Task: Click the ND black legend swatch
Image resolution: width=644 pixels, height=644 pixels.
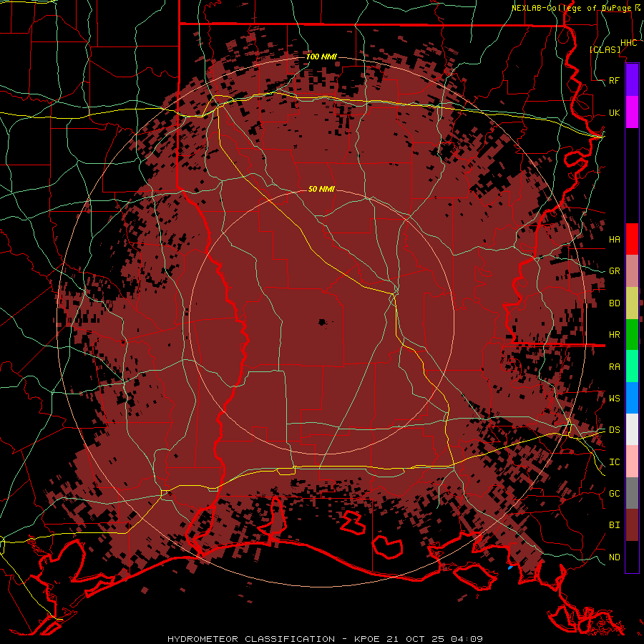Action: 632,557
